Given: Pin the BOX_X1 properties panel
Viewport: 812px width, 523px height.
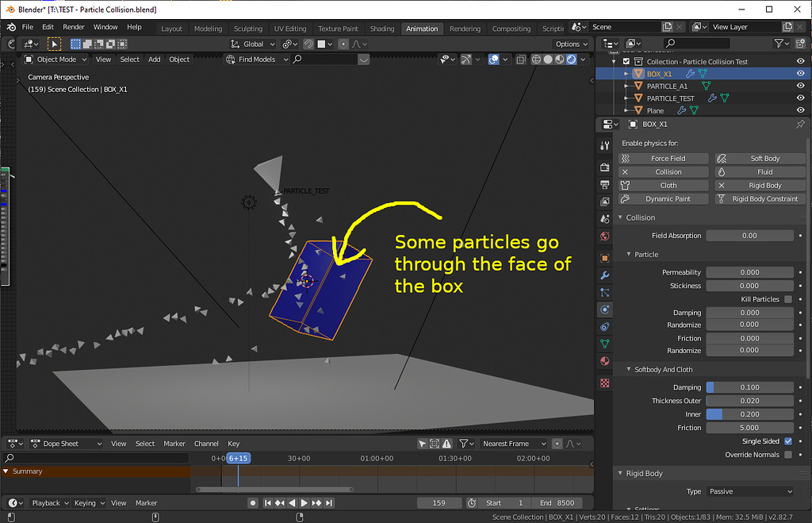Looking at the screenshot, I should 800,124.
